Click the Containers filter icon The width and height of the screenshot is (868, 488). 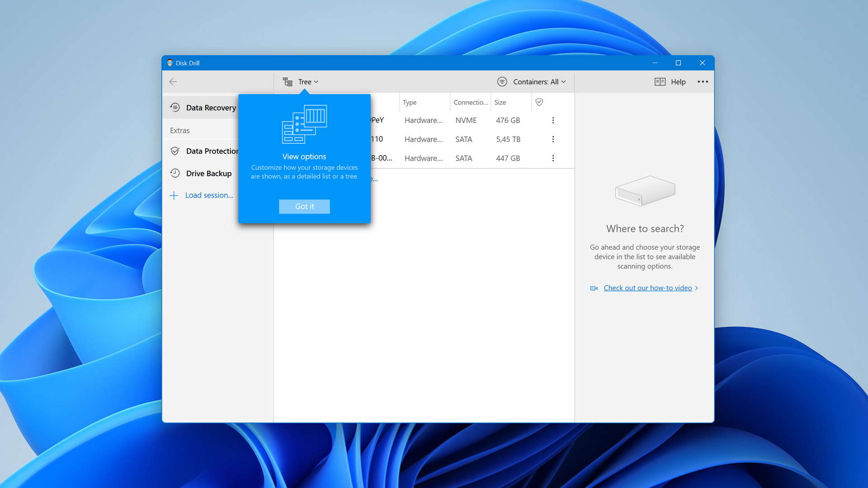click(502, 82)
